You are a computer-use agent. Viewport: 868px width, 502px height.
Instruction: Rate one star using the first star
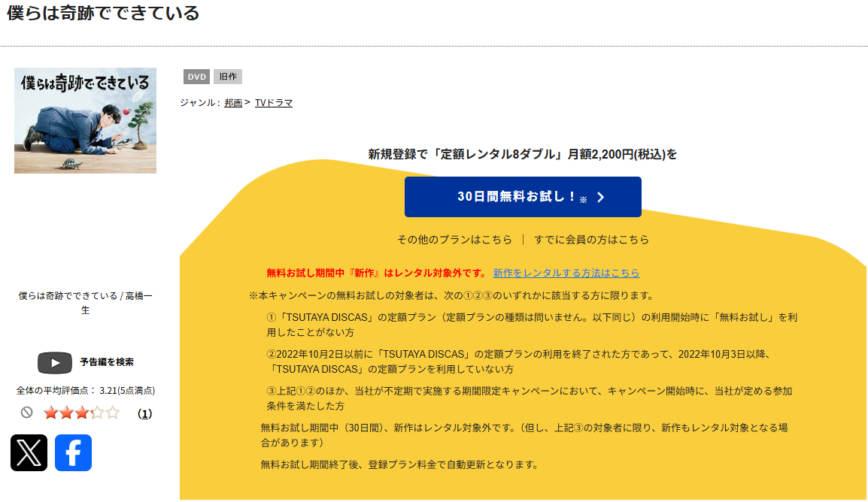coord(51,413)
